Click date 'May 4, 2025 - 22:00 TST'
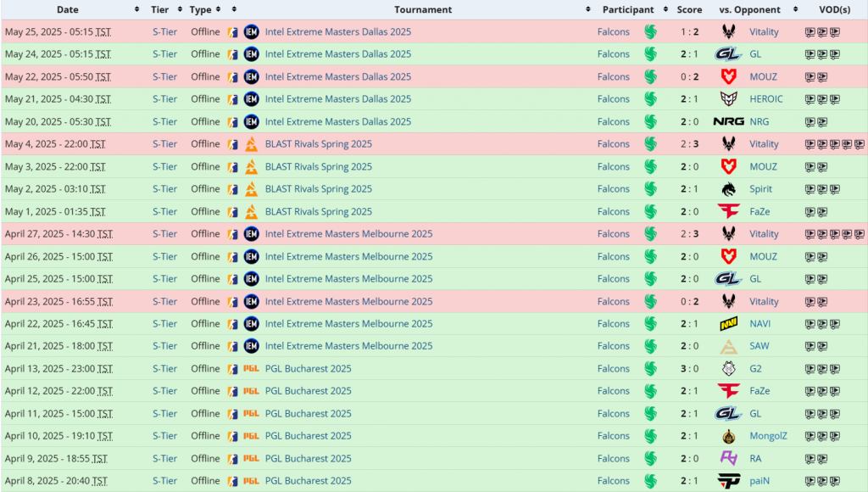 (x=55, y=144)
